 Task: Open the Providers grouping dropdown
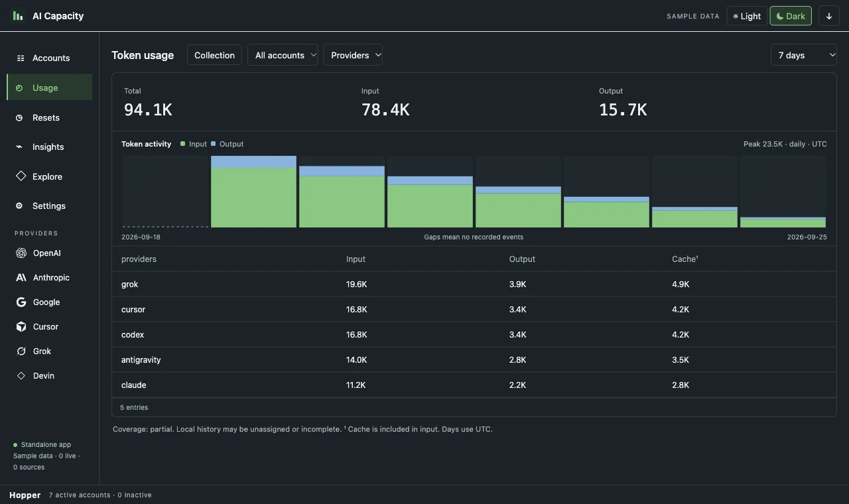(x=353, y=55)
